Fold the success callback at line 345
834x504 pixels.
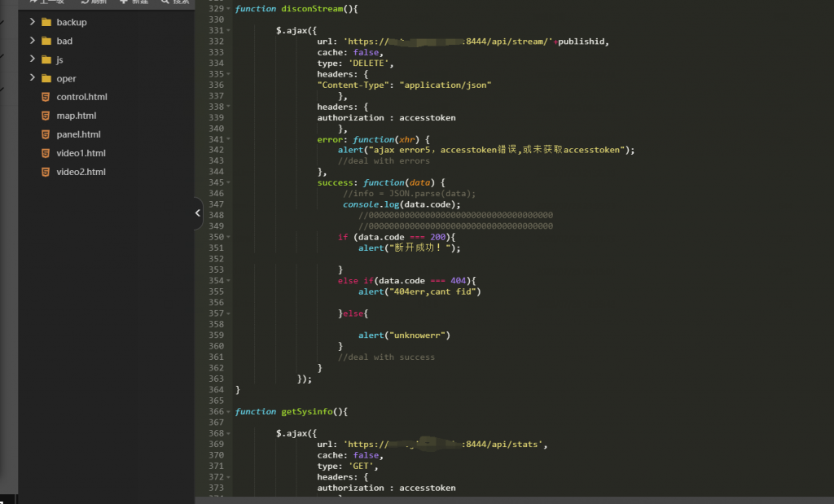229,182
